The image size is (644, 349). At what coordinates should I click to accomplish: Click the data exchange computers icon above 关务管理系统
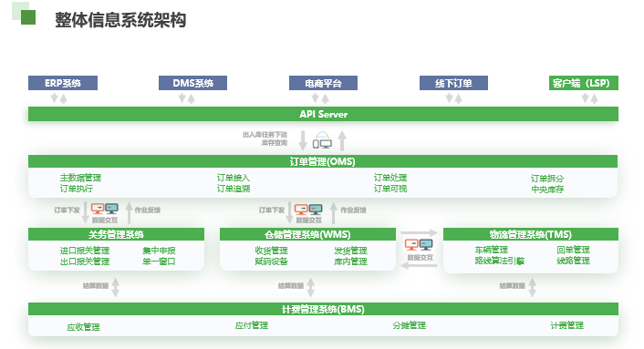click(105, 210)
